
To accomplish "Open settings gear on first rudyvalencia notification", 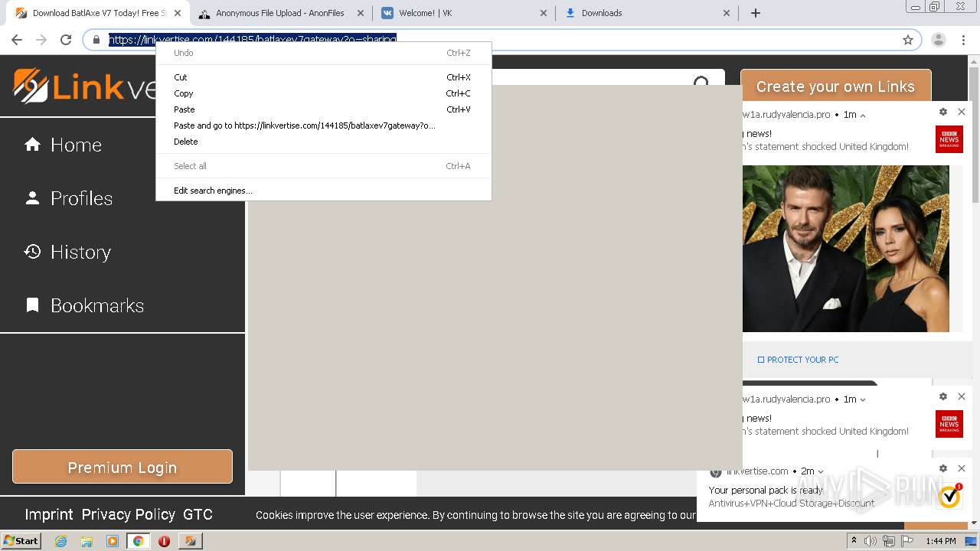I will [943, 112].
